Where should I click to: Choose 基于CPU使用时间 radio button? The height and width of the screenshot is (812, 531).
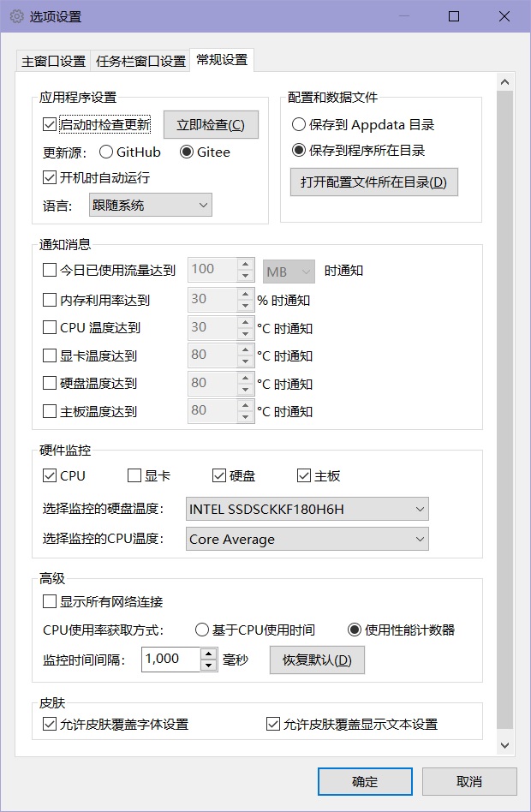[202, 630]
